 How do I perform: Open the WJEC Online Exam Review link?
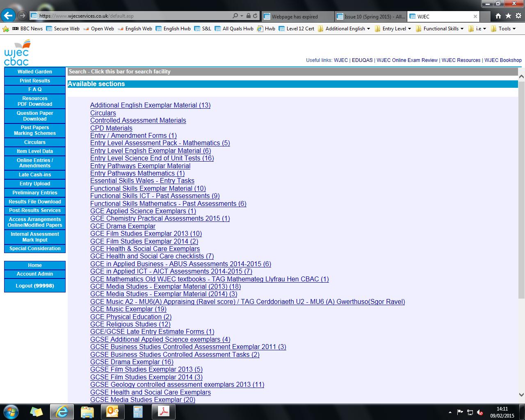click(x=407, y=60)
